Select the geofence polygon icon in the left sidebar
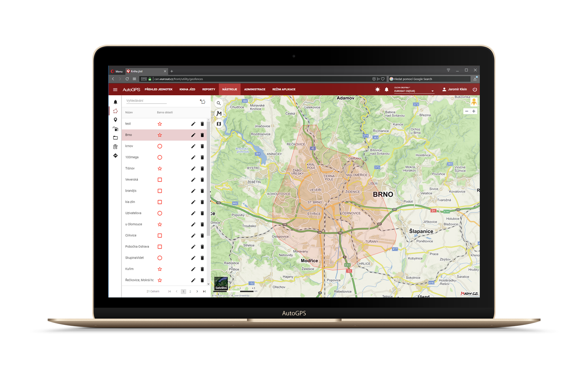Viewport: 588px width, 379px height. 115,111
